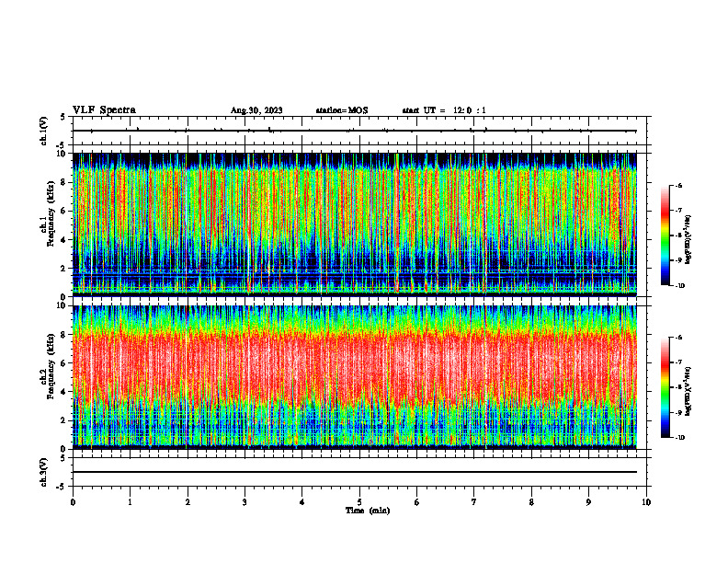Click time axis tick label "7"
728x563 pixels.
[x=474, y=502]
